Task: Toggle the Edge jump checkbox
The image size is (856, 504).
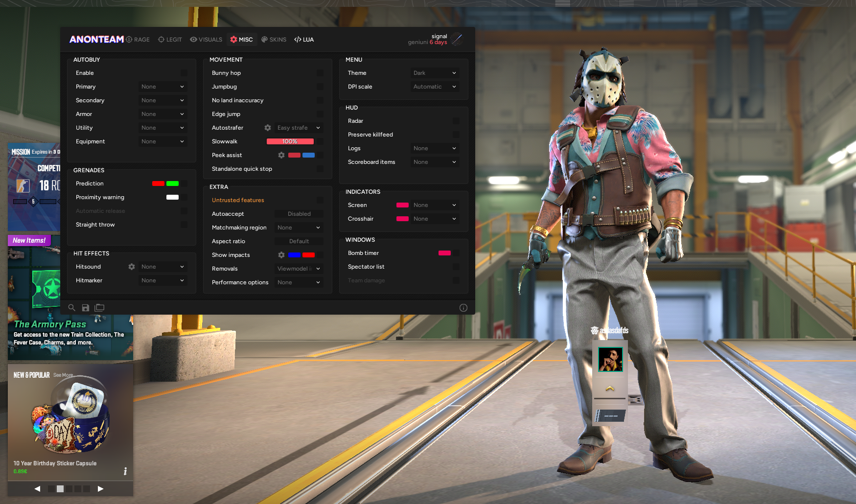Action: (320, 114)
